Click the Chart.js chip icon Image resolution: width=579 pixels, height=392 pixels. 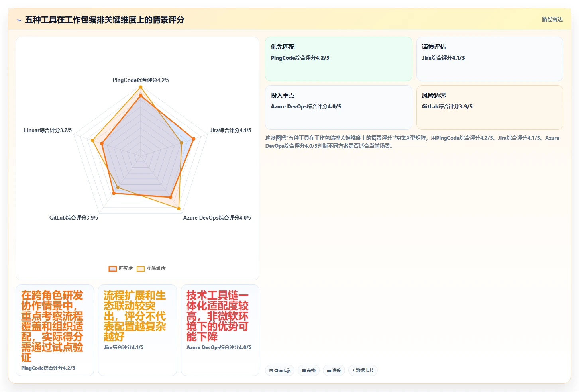(x=271, y=370)
